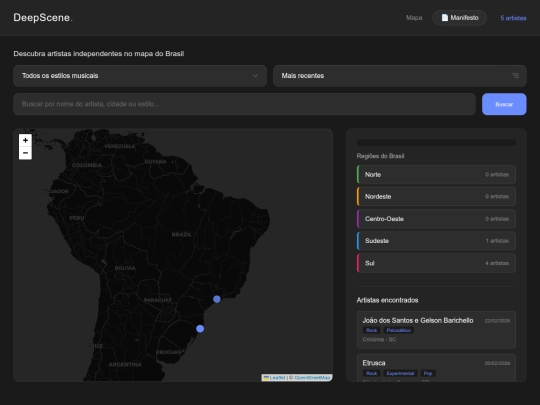The height and width of the screenshot is (405, 540).
Task: Click the lower blue map marker
Action: [x=200, y=329]
